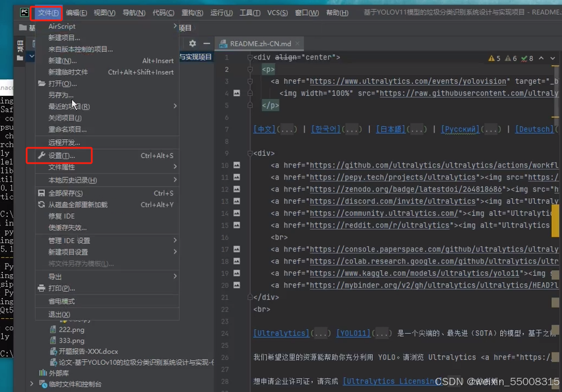This screenshot has width=562, height=392.
Task: Expand the 本地历史记录(H) submenu arrow
Action: click(x=175, y=180)
